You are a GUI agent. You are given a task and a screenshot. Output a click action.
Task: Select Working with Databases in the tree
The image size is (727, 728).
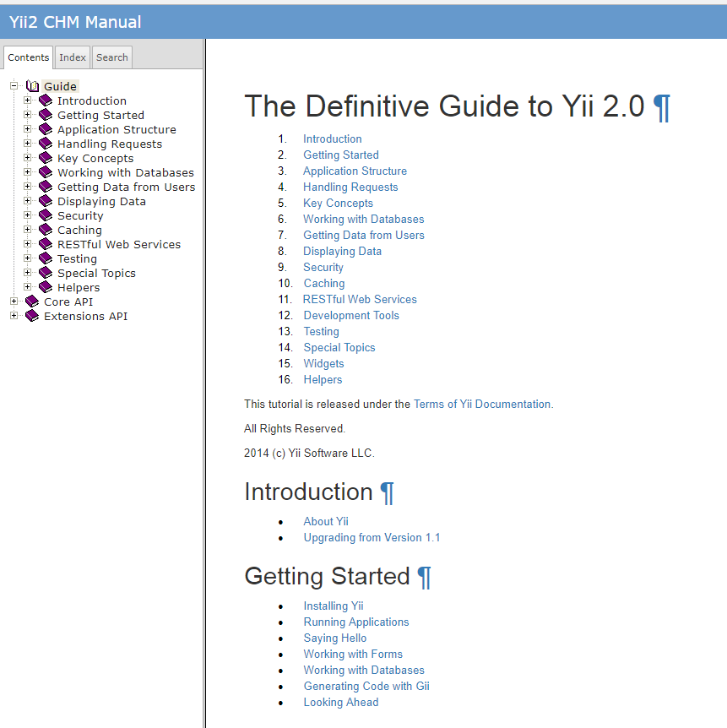point(125,173)
